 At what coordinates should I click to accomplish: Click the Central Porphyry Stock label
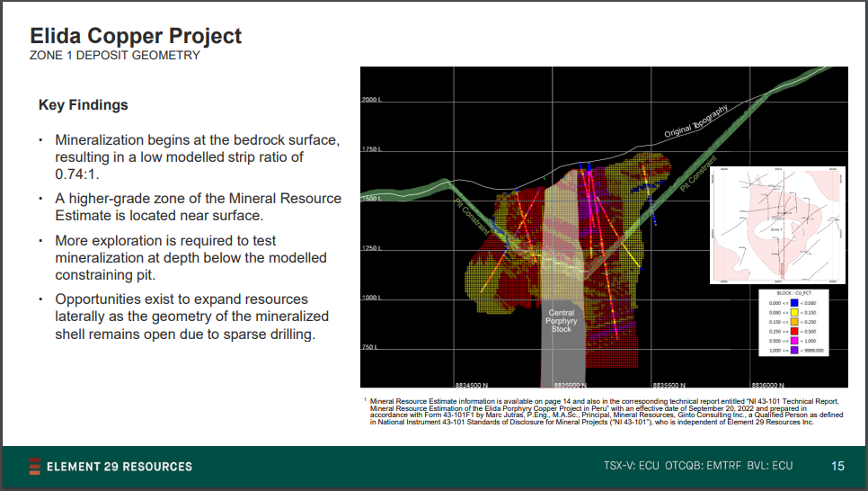(x=561, y=321)
